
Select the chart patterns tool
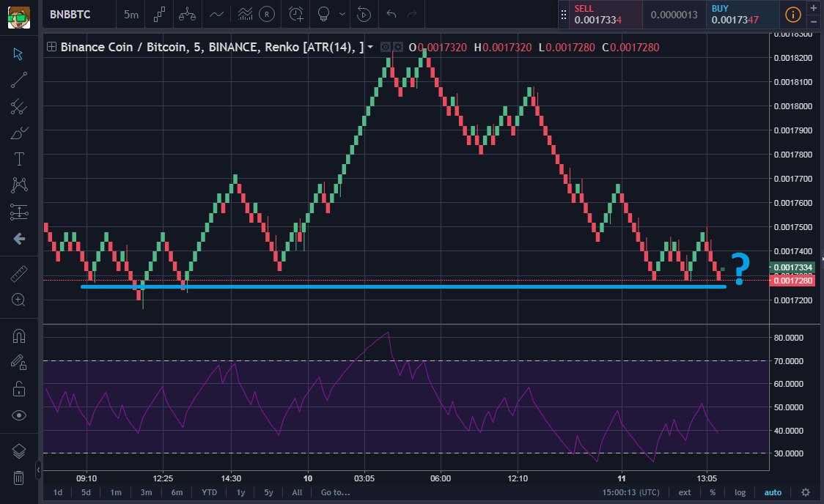[19, 185]
